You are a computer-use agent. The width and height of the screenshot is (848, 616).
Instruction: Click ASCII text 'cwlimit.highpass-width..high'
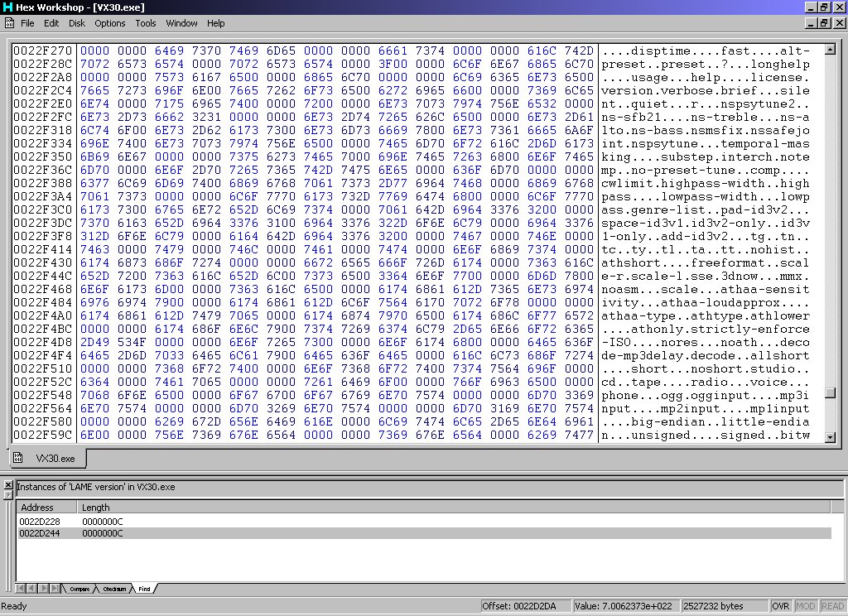pyautogui.click(x=706, y=183)
